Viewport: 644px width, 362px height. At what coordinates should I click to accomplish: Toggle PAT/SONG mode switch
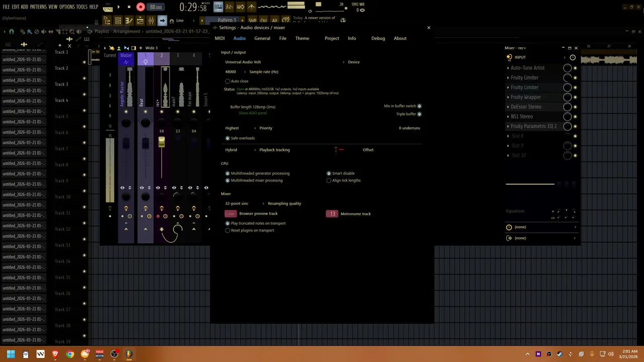(108, 7)
